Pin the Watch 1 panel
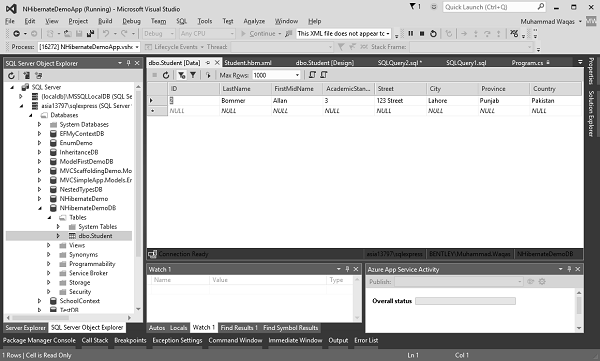This screenshot has height=361, width=600. [347, 269]
